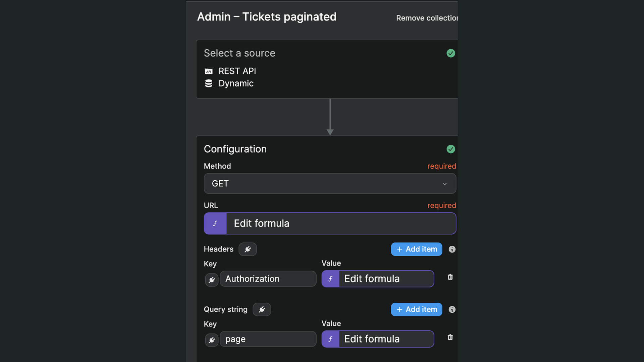Image resolution: width=644 pixels, height=362 pixels.
Task: Click formula icon for Authorization value
Action: tap(330, 279)
